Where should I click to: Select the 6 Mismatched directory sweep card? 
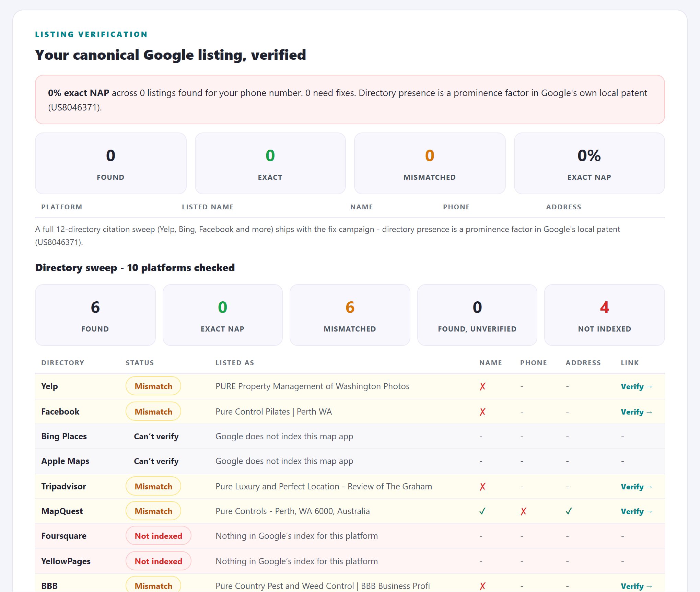point(350,315)
